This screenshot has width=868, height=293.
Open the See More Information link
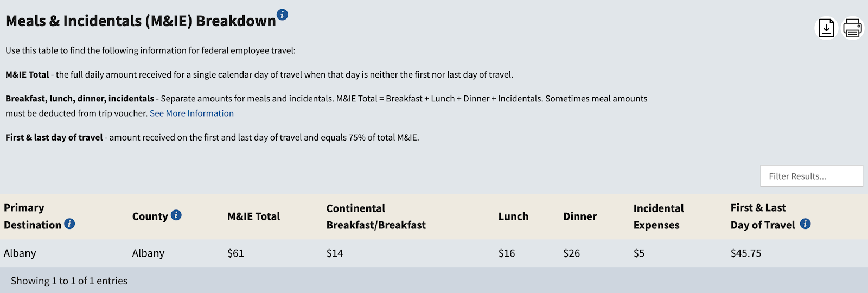click(x=192, y=113)
